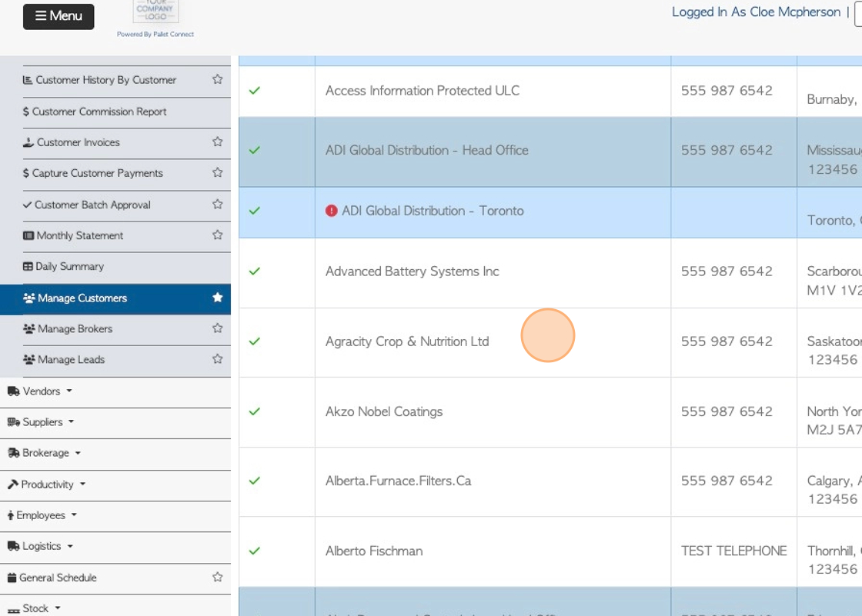Click the Vendors truck icon
The image size is (862, 616).
14,391
